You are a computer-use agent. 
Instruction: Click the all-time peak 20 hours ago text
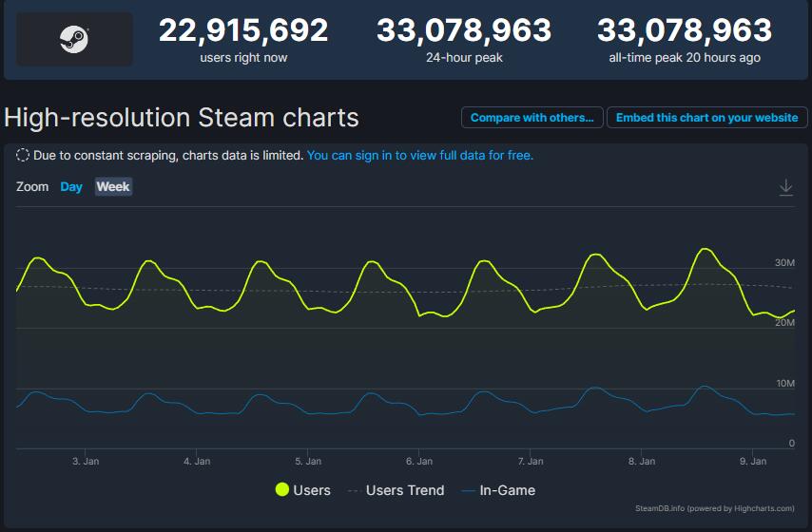point(685,57)
